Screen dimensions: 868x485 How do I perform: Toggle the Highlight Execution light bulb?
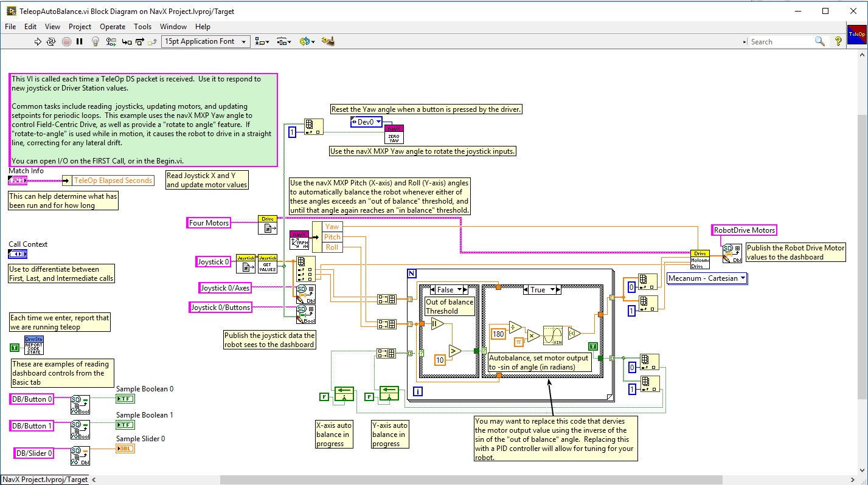pos(95,41)
